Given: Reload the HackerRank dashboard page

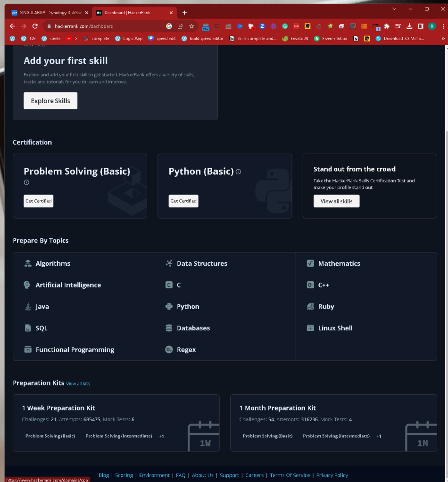Looking at the screenshot, I should tap(35, 26).
